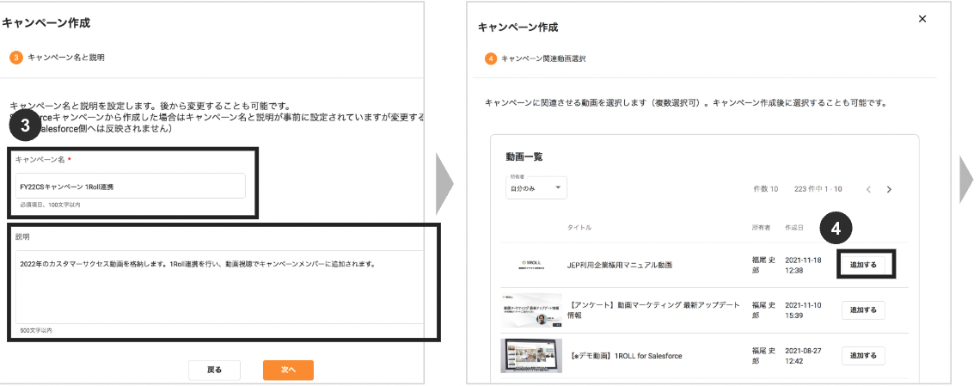
Task: Click title JEP利用企業様用マニュアル動画
Action: click(x=619, y=265)
